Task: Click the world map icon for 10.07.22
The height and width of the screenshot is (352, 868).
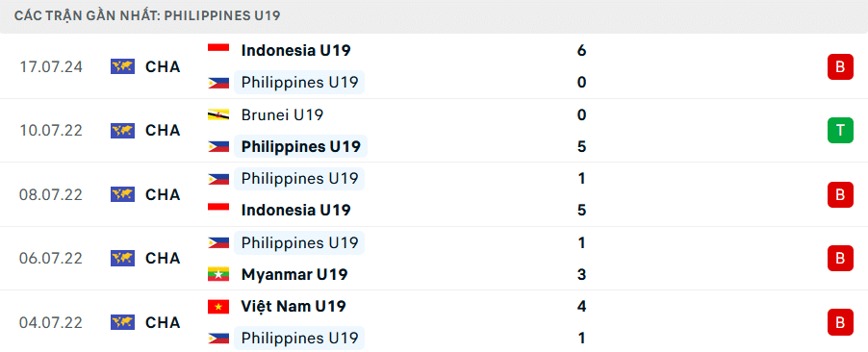Action: click(122, 131)
